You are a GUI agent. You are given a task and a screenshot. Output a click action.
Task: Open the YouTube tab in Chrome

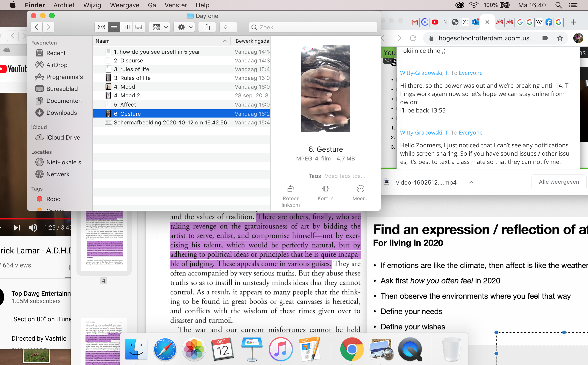click(435, 22)
